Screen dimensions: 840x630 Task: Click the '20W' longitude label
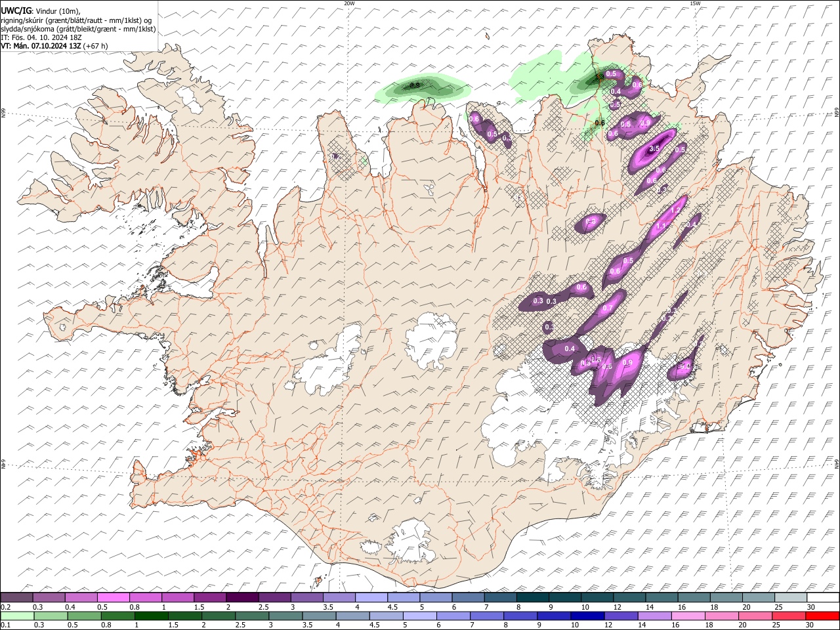349,3
